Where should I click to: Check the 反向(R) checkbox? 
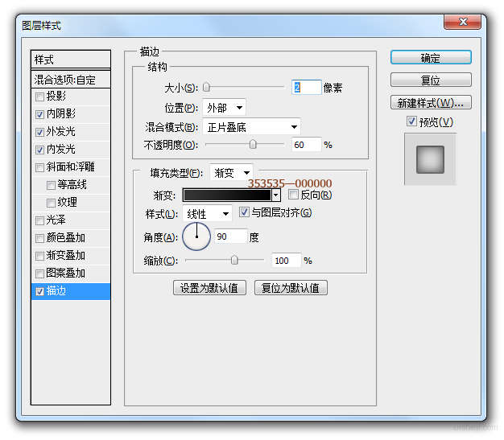coord(293,195)
